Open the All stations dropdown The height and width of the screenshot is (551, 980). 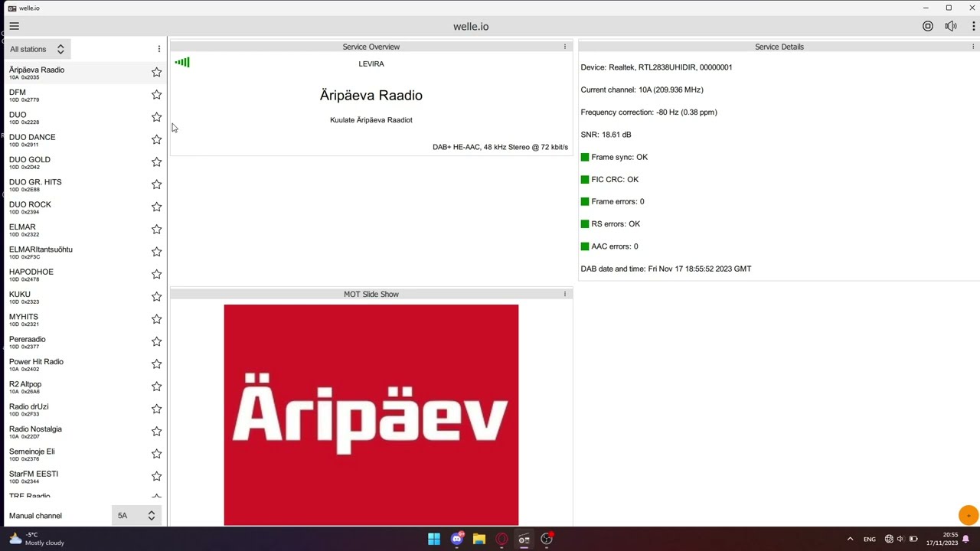tap(37, 49)
